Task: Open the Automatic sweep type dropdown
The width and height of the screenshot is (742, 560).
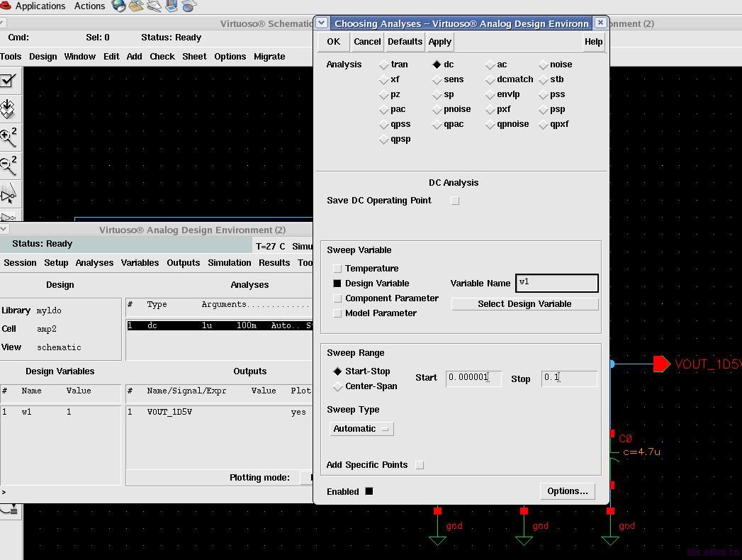Action: point(361,429)
